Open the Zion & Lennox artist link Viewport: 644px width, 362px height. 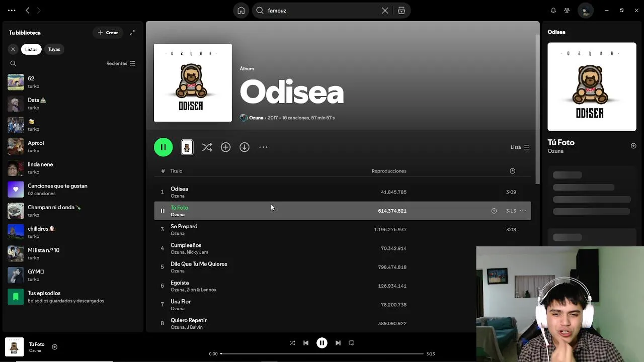point(202,290)
